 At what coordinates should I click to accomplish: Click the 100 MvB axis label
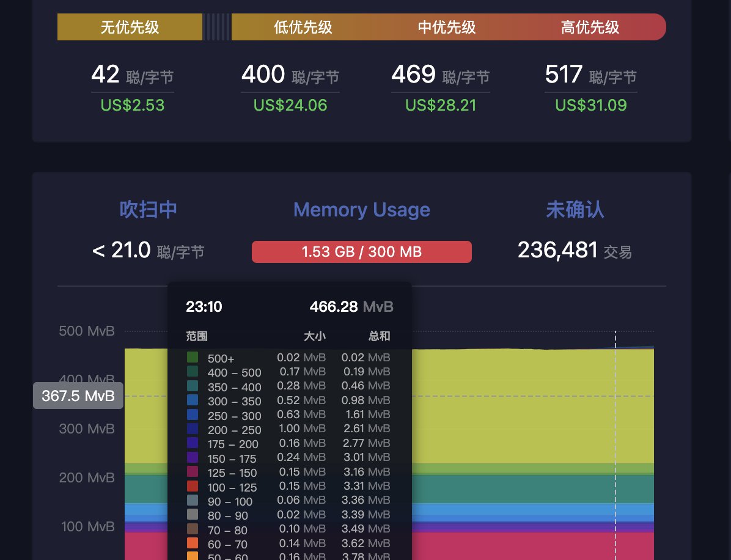[x=88, y=527]
